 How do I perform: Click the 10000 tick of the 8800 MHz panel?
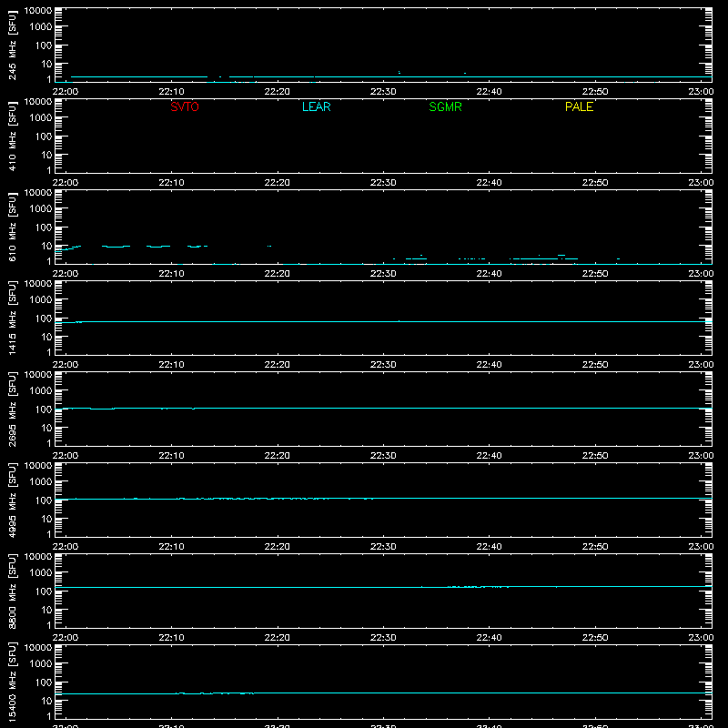(38, 557)
